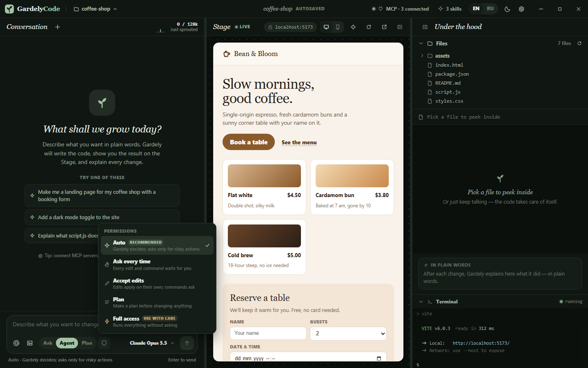The height and width of the screenshot is (368, 588).
Task: Refresh the Files list
Action: (579, 43)
